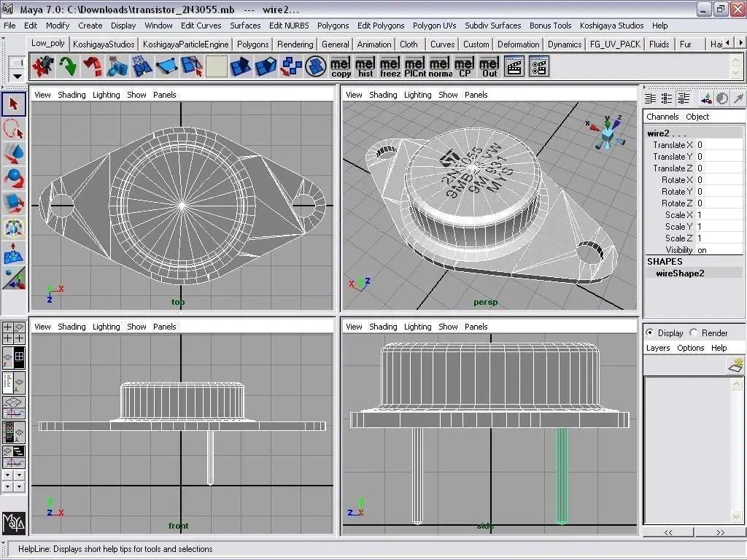Switch to Persp/Graph Editor layout icon
747x560 pixels.
13,407
